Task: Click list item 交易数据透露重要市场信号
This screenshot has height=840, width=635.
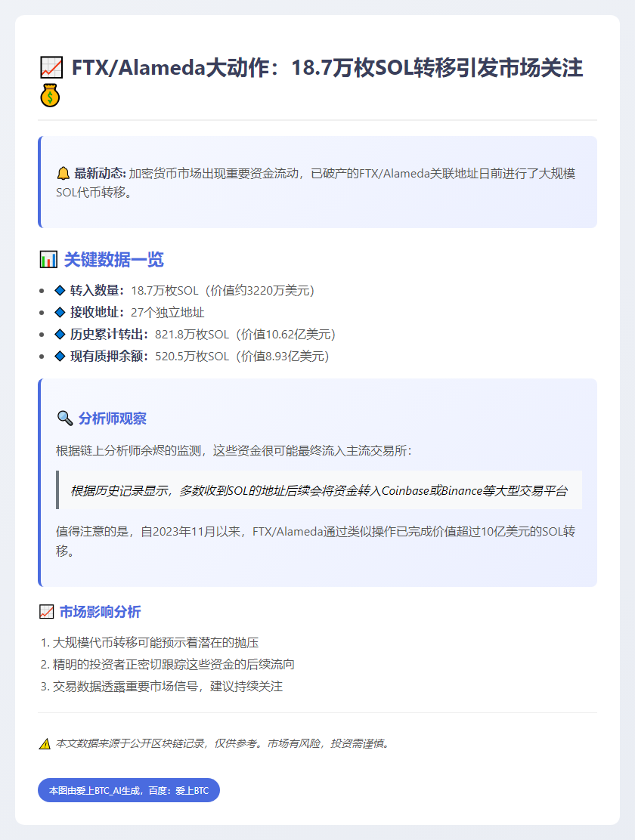Action: (x=167, y=686)
